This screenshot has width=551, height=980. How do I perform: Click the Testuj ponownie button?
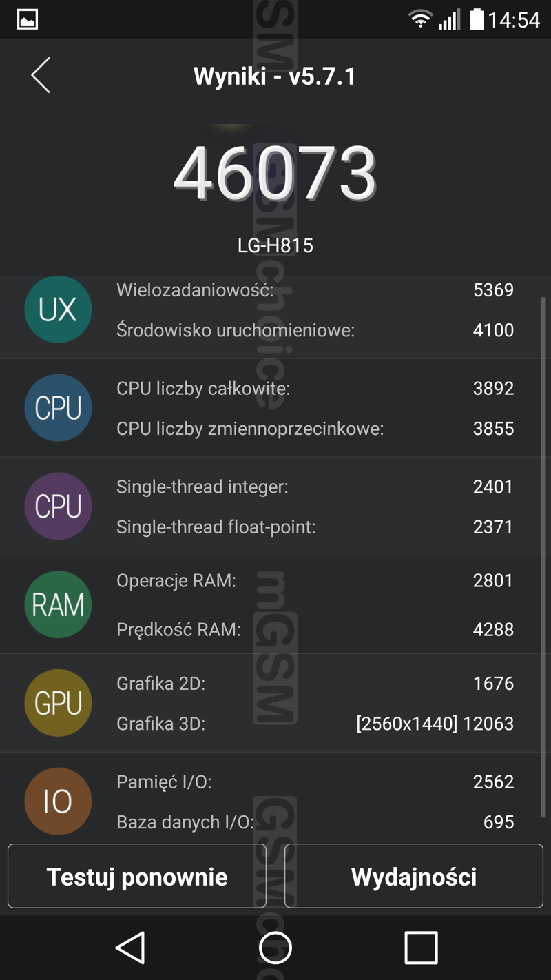pos(137,876)
